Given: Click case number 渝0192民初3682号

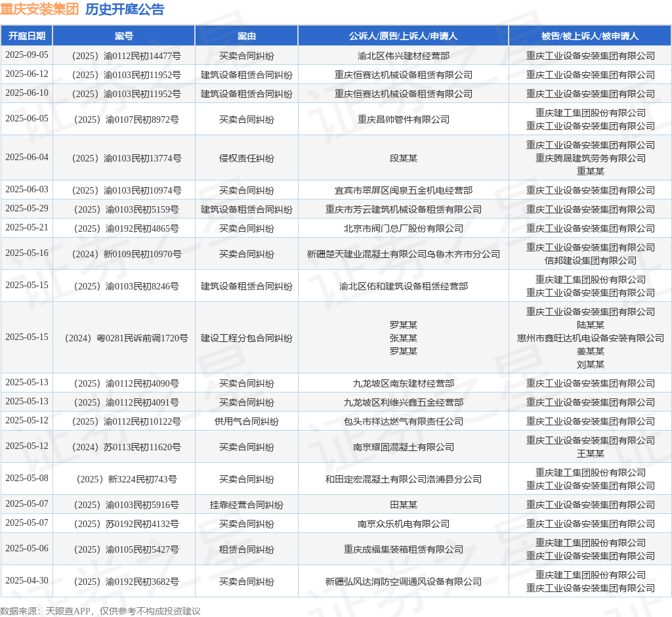Looking at the screenshot, I should click(142, 582).
